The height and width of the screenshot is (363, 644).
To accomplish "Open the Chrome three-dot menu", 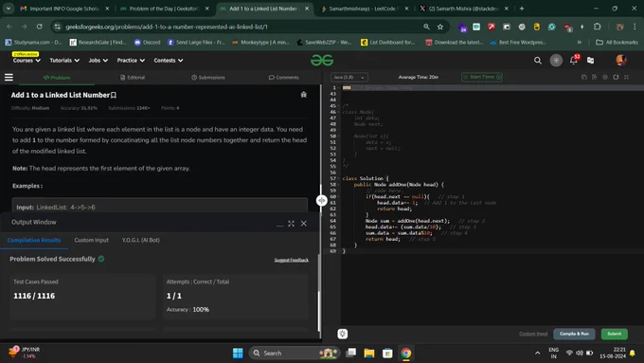I will click(x=635, y=27).
